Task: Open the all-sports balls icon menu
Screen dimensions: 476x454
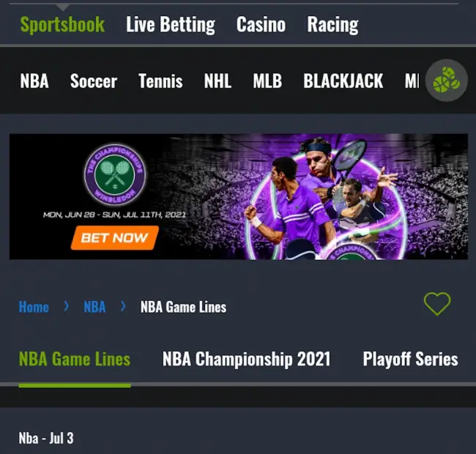Action: [446, 81]
